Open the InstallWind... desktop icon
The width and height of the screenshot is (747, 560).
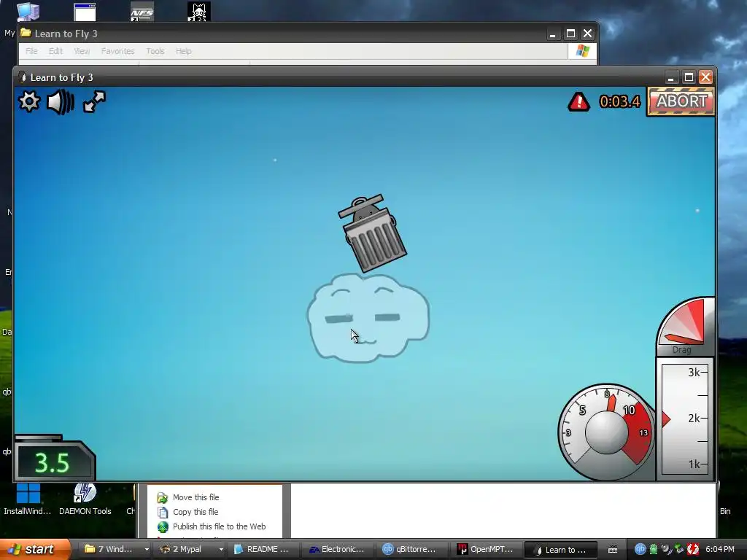(x=28, y=499)
